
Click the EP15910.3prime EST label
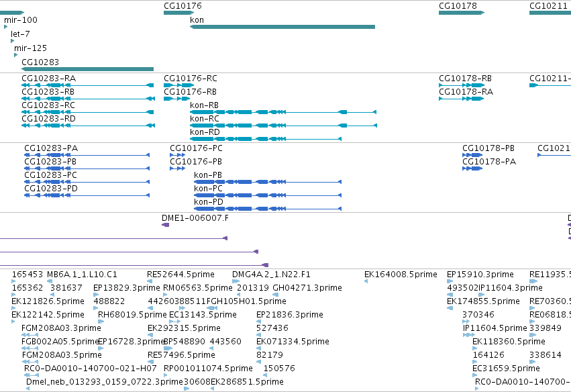(x=480, y=275)
